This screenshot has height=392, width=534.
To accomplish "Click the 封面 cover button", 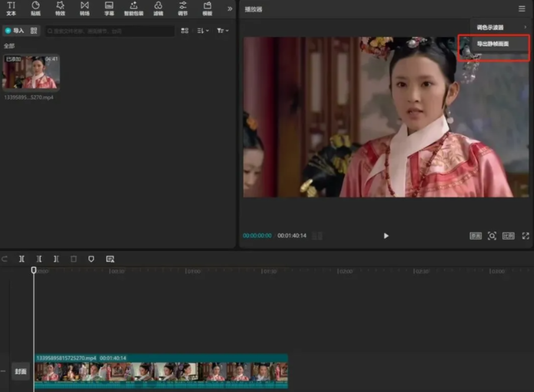I will click(x=21, y=371).
